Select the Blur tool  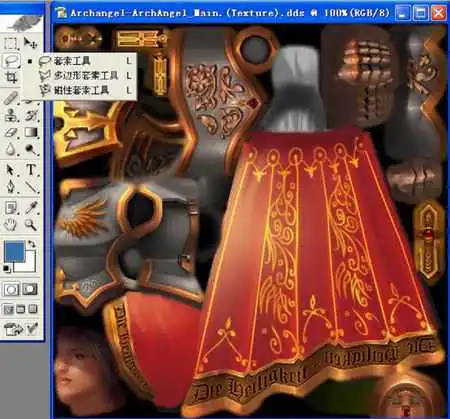11,149
